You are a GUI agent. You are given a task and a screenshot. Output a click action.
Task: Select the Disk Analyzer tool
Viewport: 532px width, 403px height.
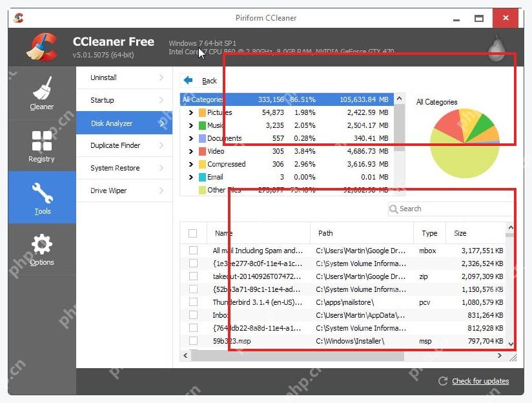[124, 123]
